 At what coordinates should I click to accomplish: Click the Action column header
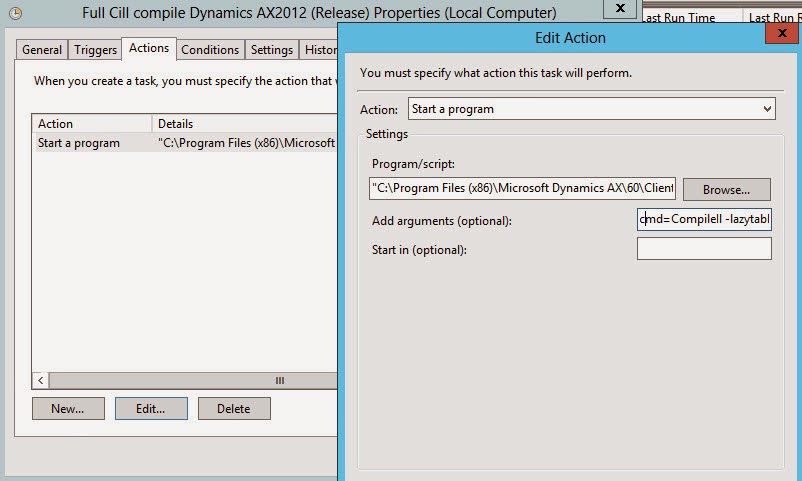[92, 124]
